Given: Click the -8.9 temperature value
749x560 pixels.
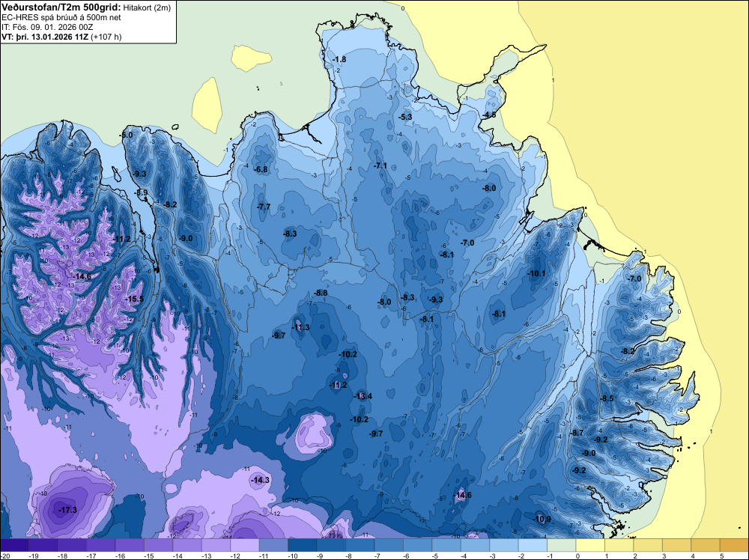Looking at the screenshot, I should pyautogui.click(x=142, y=193).
